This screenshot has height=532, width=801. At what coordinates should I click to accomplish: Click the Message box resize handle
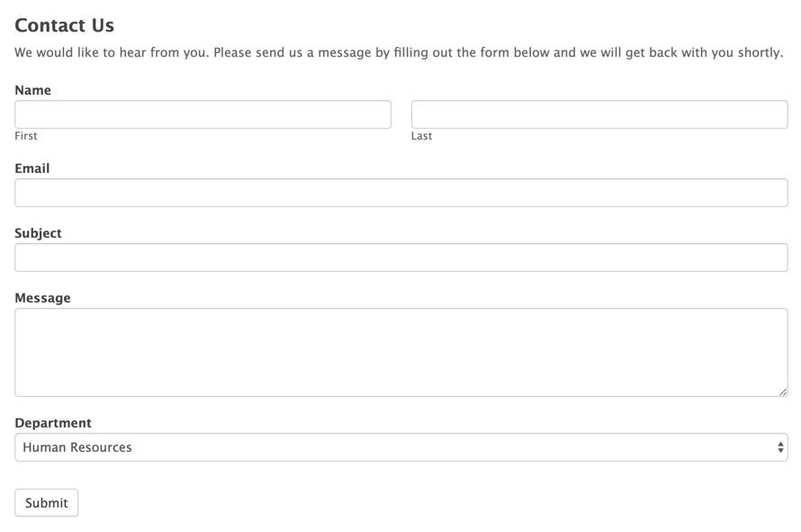tap(783, 392)
